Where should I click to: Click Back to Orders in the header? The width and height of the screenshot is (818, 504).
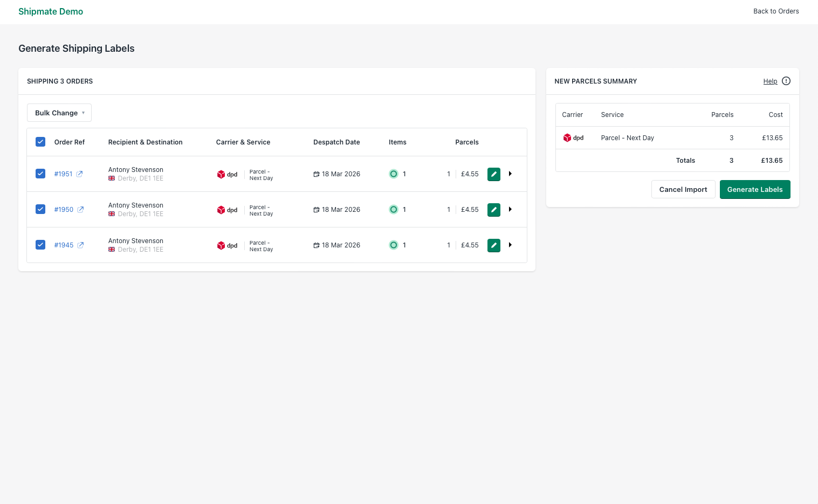776,11
